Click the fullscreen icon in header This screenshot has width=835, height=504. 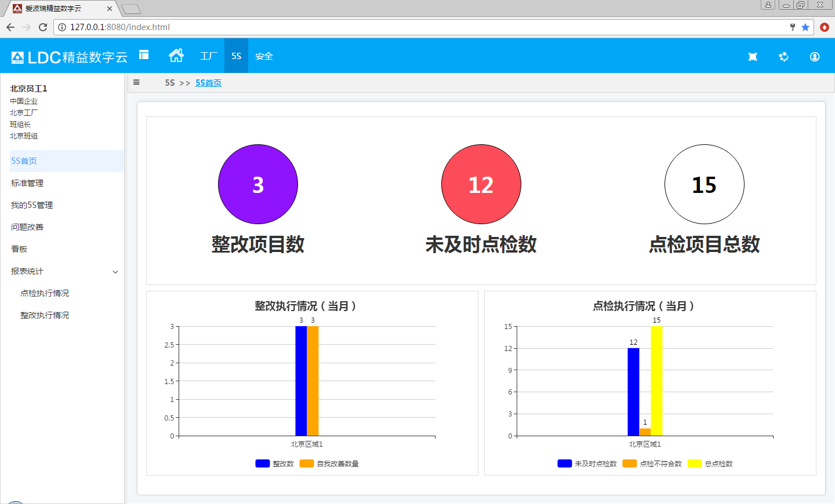click(753, 57)
